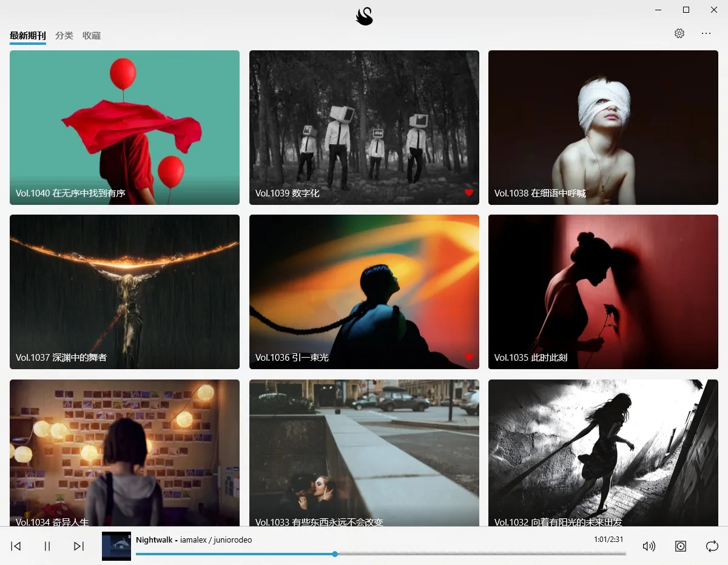The image size is (728, 565).
Task: Open the now-playing disc icon
Action: (681, 546)
